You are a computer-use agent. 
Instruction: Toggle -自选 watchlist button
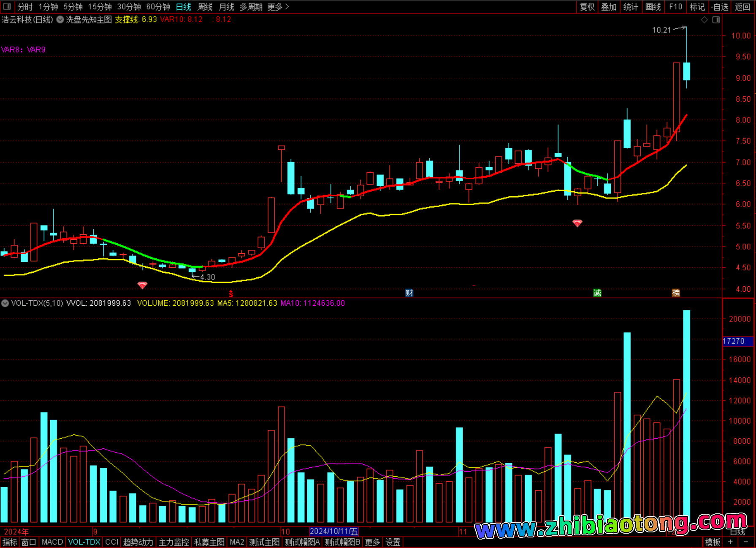tap(720, 7)
